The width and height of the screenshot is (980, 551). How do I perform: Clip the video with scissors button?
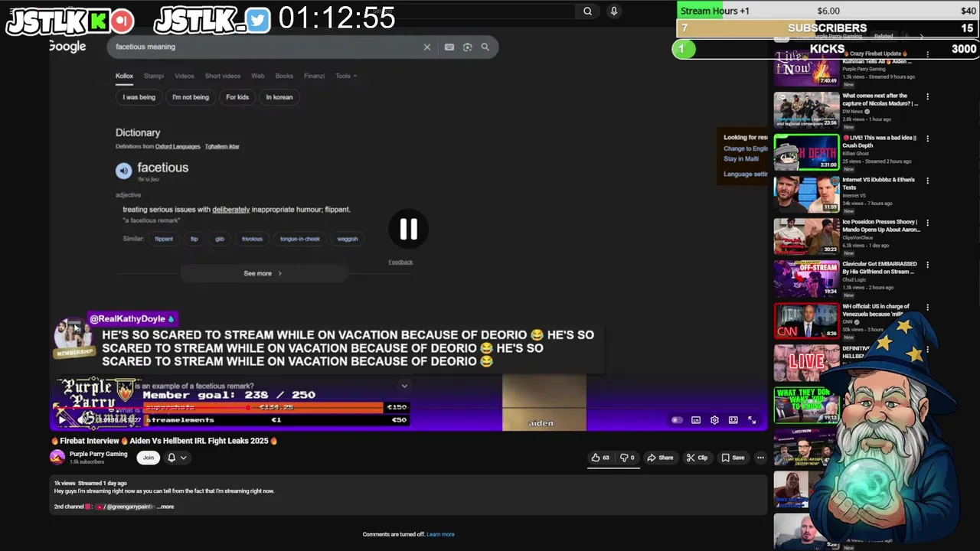pyautogui.click(x=697, y=458)
